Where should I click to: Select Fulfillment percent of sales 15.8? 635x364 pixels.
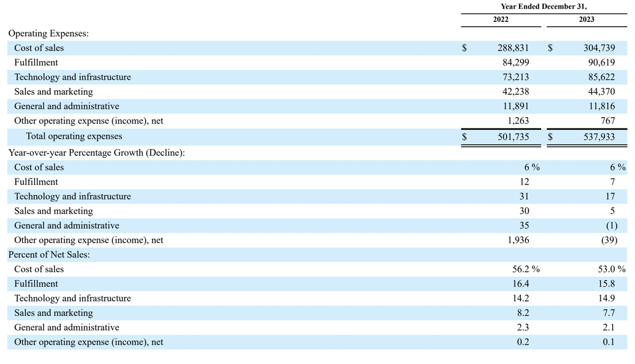pyautogui.click(x=607, y=284)
